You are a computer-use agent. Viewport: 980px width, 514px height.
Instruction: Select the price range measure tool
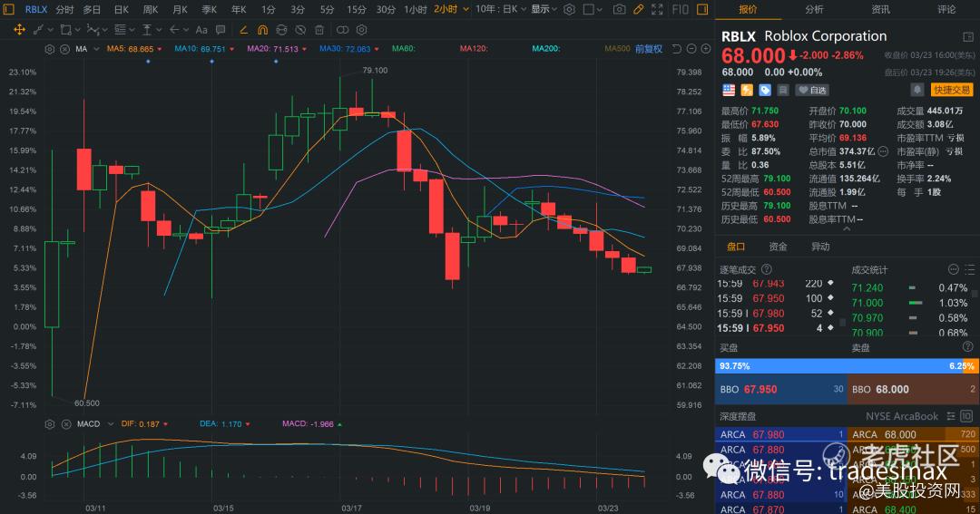[x=147, y=29]
